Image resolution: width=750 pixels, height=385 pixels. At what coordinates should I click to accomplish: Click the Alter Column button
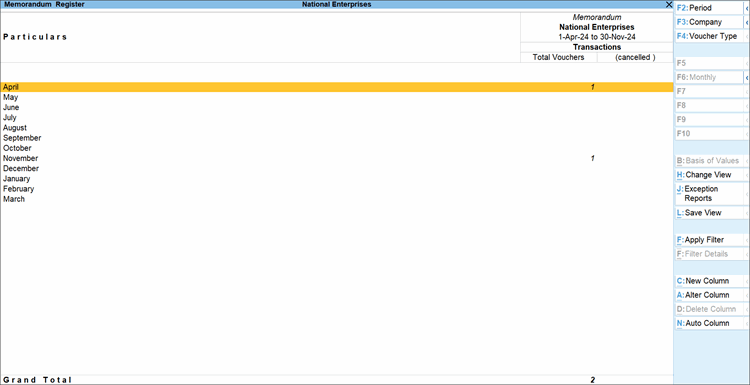pos(709,295)
